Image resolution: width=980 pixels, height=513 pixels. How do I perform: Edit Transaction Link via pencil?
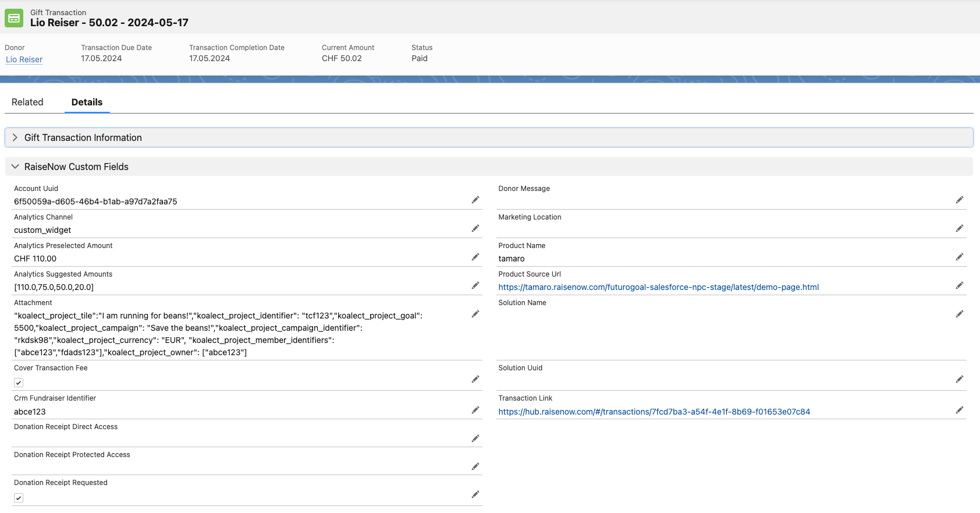coord(960,410)
